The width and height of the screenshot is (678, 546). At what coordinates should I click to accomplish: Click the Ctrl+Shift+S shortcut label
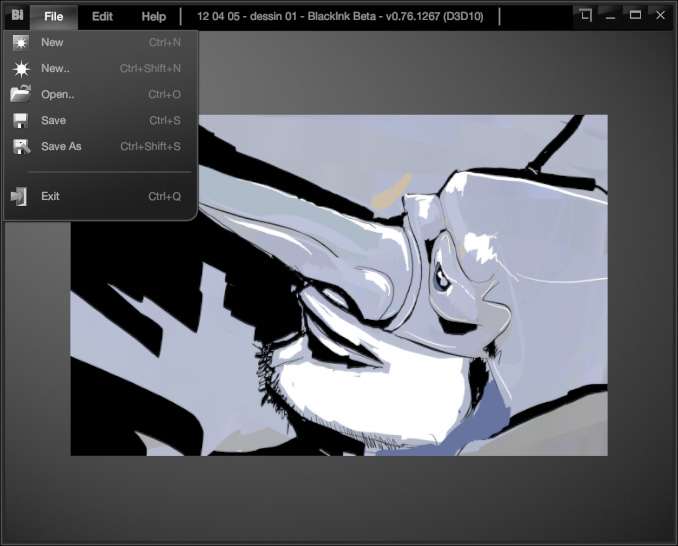(150, 146)
